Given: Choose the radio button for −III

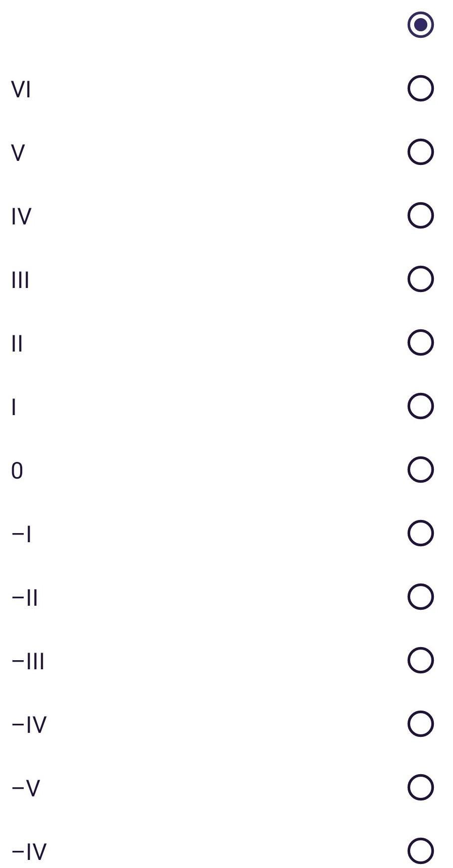Looking at the screenshot, I should 420,661.
